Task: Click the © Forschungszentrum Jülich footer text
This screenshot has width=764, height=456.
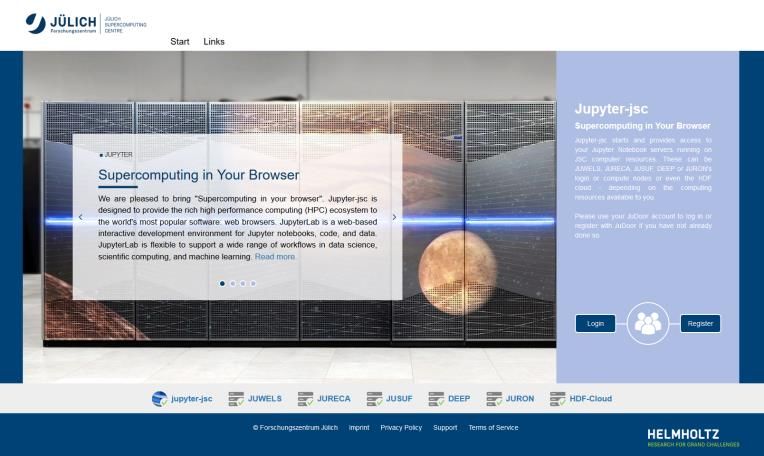Action: (x=295, y=428)
